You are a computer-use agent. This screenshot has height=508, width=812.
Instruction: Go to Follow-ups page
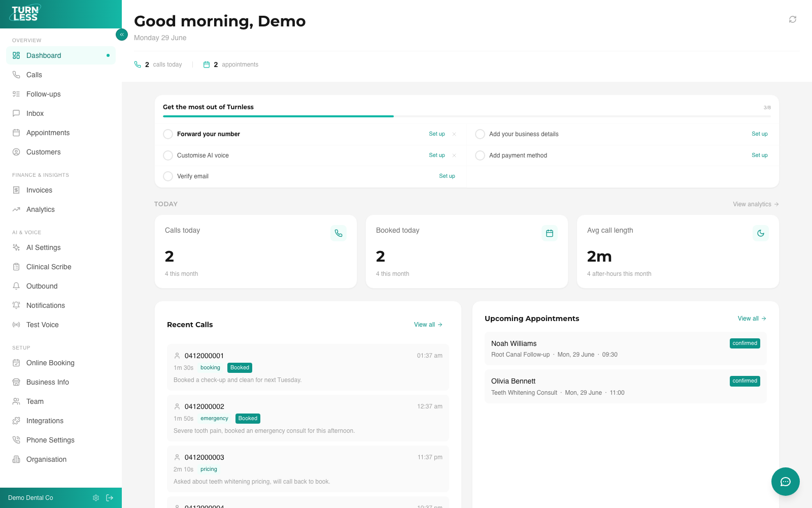(61, 94)
